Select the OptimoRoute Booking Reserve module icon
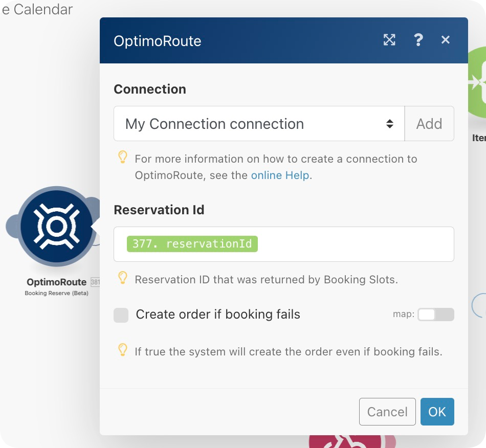 point(55,226)
